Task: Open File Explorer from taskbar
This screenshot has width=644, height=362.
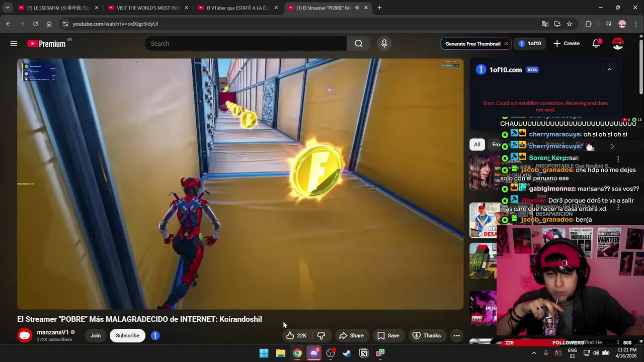Action: pos(280,353)
